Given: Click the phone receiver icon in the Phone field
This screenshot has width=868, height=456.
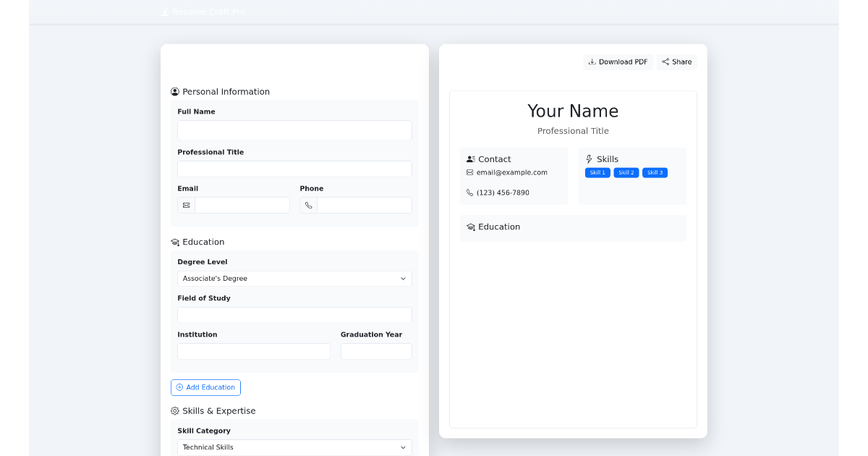Looking at the screenshot, I should [x=309, y=205].
